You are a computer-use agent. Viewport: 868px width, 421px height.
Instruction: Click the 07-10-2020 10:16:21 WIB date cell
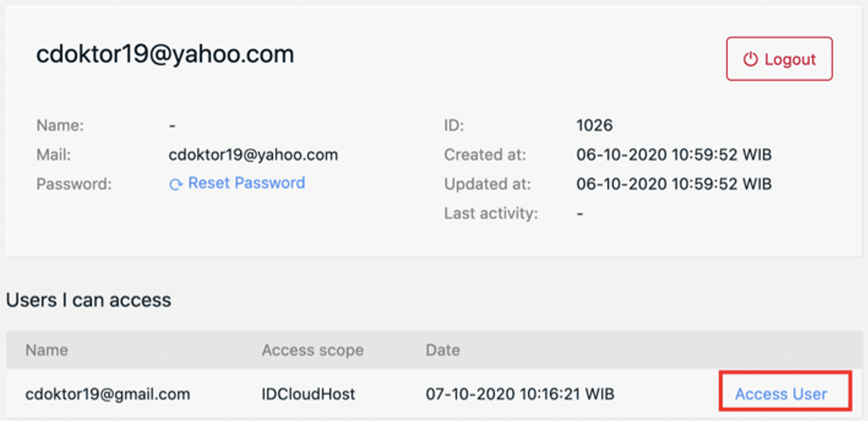520,394
